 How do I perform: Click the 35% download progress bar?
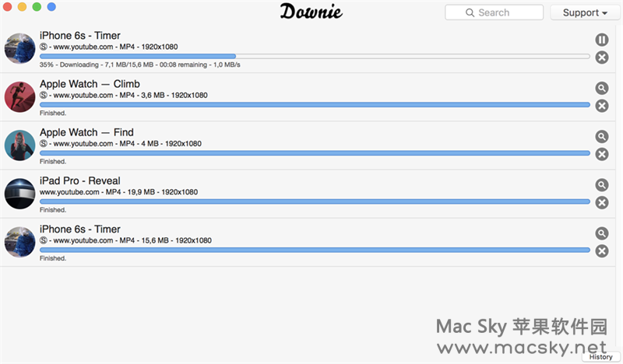click(315, 56)
